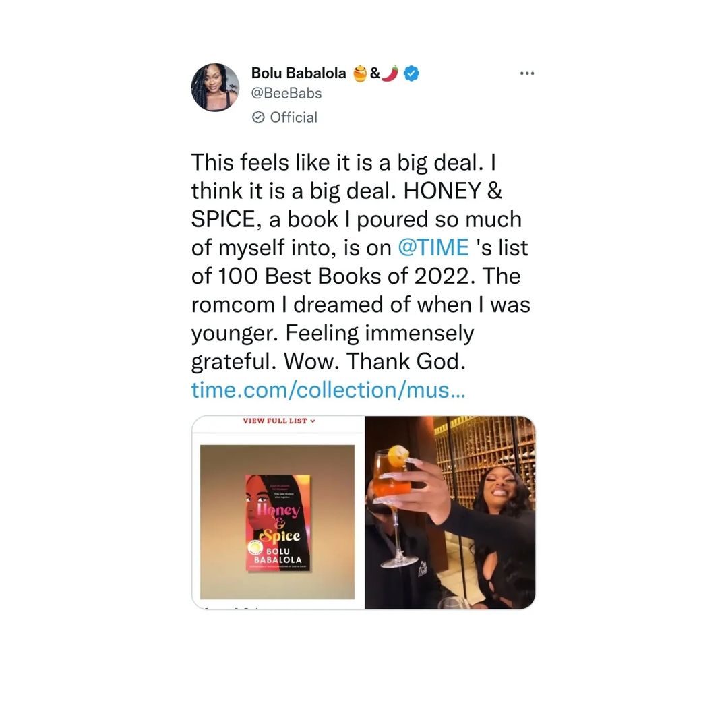Open the @BeeBabs handle link
The height and width of the screenshot is (728, 728).
(x=286, y=93)
